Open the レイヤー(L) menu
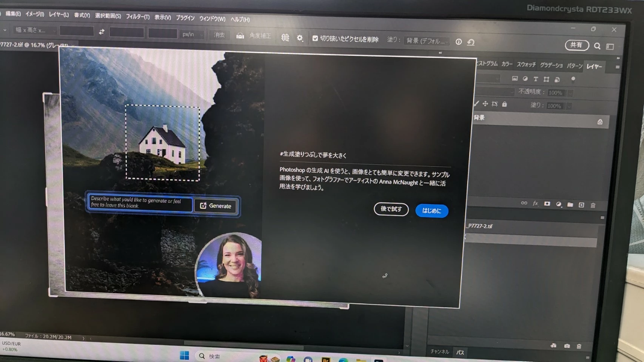Viewport: 644px width, 362px height. [59, 14]
